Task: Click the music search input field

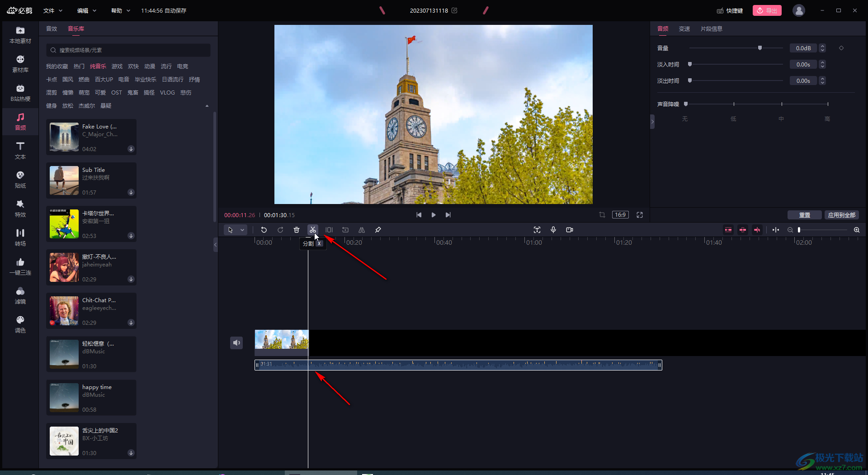Action: 128,50
